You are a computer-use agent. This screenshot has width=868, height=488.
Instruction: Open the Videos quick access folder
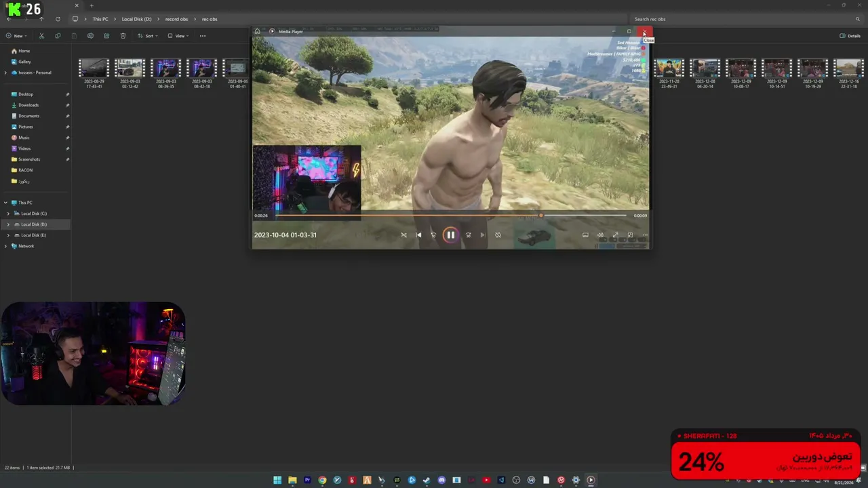coord(24,148)
